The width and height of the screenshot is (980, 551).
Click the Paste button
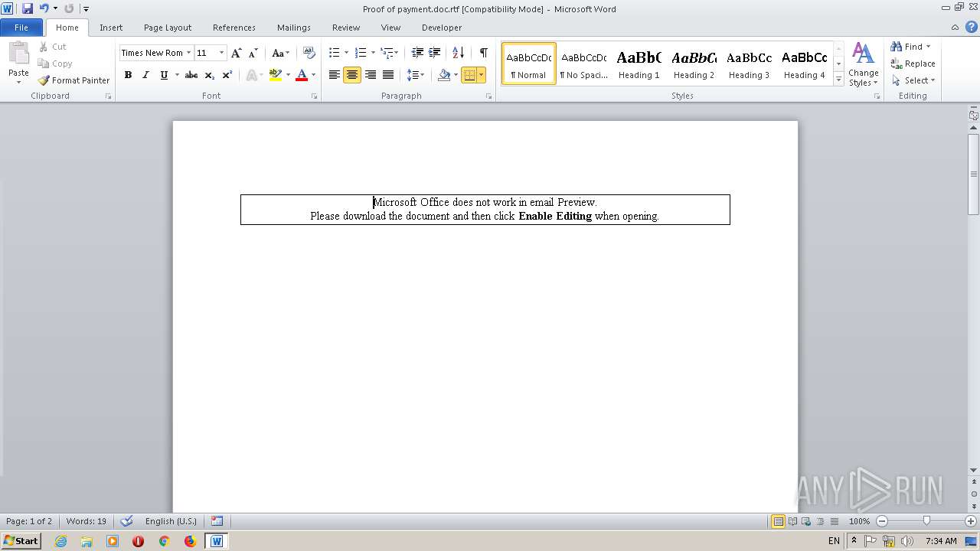pyautogui.click(x=18, y=63)
